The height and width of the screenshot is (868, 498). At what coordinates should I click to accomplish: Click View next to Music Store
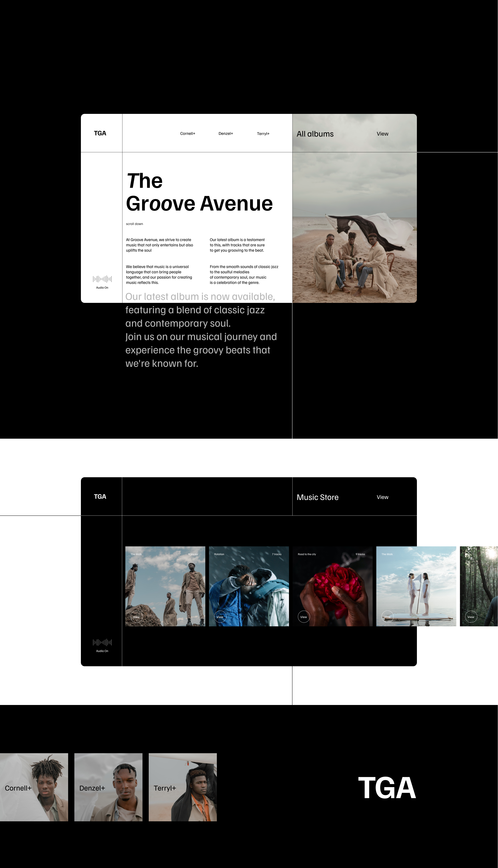[x=382, y=497]
